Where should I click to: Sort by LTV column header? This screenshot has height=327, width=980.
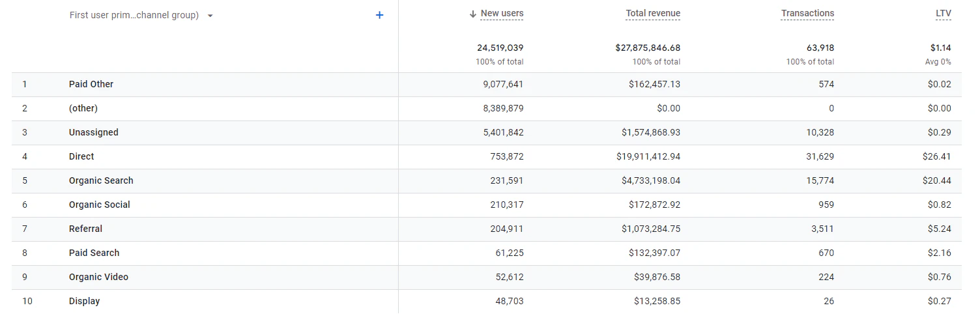(x=944, y=14)
